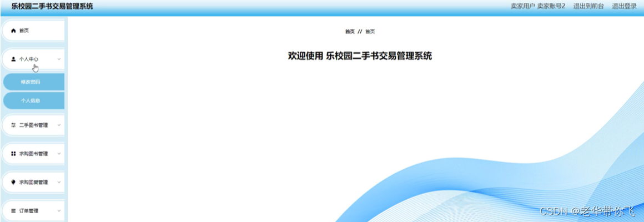Select the 求购回复管理 menu label
This screenshot has height=222, width=644.
[34, 182]
